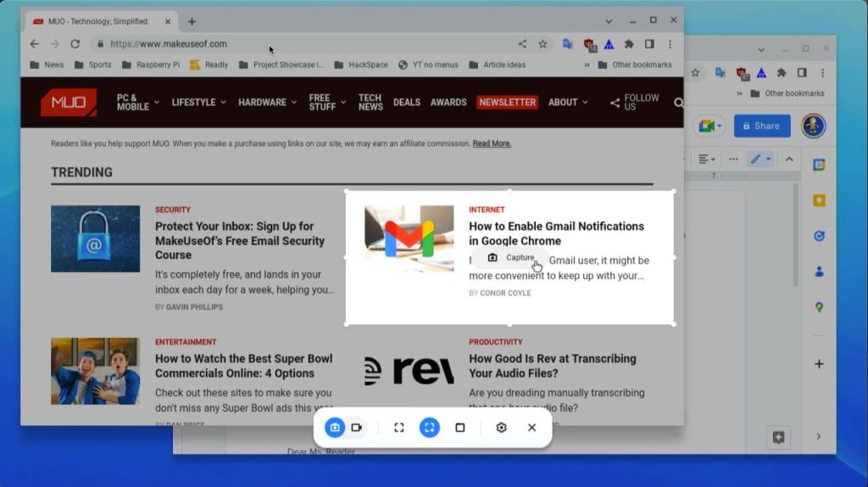Expand the Hardware menu
This screenshot has width=868, height=487.
click(x=267, y=103)
